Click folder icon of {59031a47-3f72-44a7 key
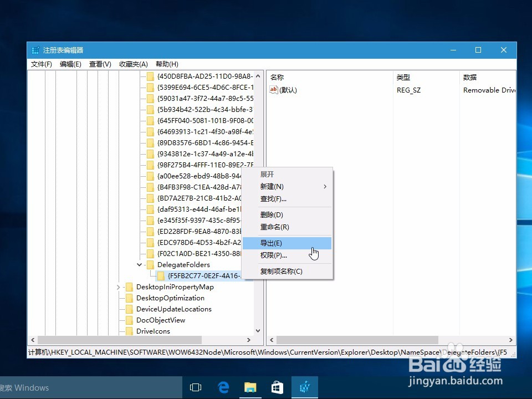The image size is (532, 399). pyautogui.click(x=150, y=99)
